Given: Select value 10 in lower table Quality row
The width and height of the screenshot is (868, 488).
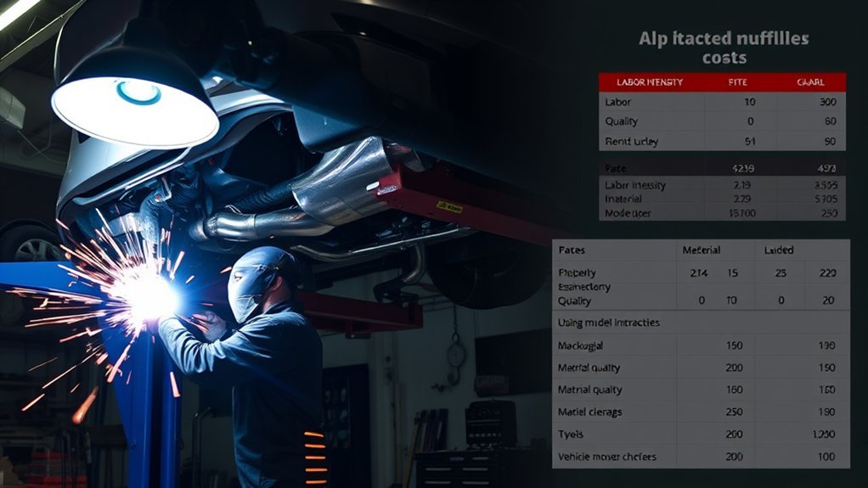Looking at the screenshot, I should click(732, 300).
